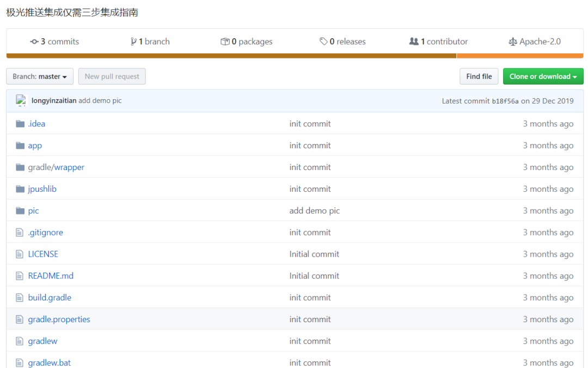Viewport: 588px width, 368px height.
Task: Click 'init commit' message in gradlew row
Action: tap(310, 341)
